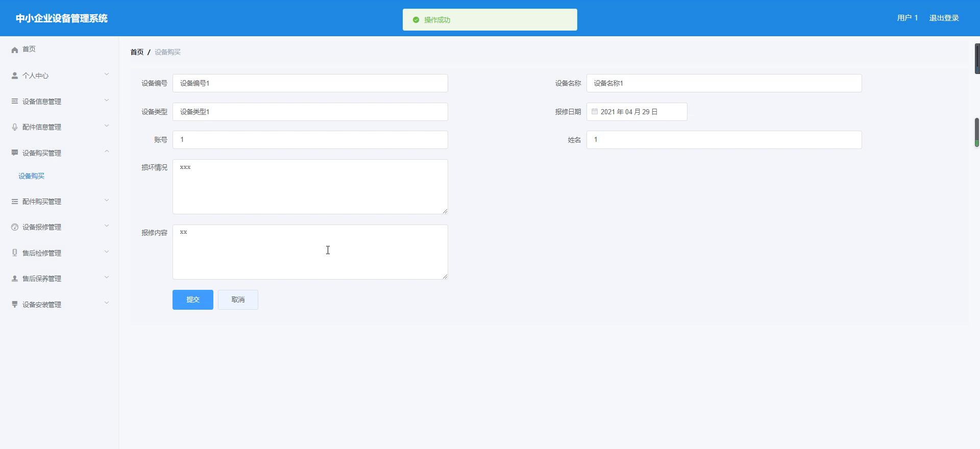The width and height of the screenshot is (980, 449).
Task: Click the person icon beside 个人中心
Action: 15,76
